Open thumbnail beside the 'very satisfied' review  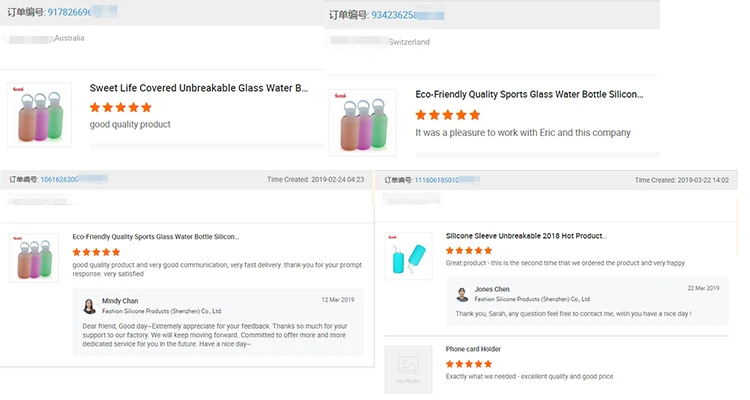coord(34,258)
